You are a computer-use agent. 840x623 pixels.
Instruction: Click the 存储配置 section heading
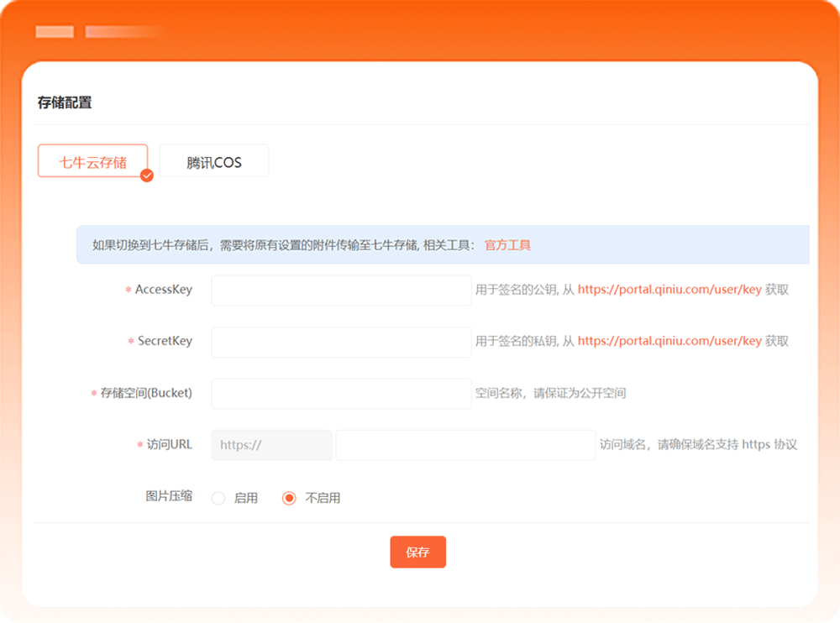65,102
